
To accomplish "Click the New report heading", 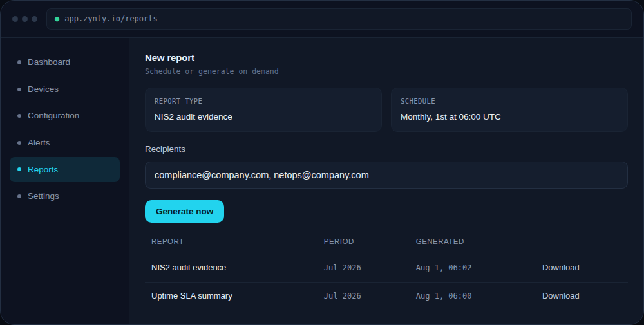I will (x=169, y=58).
